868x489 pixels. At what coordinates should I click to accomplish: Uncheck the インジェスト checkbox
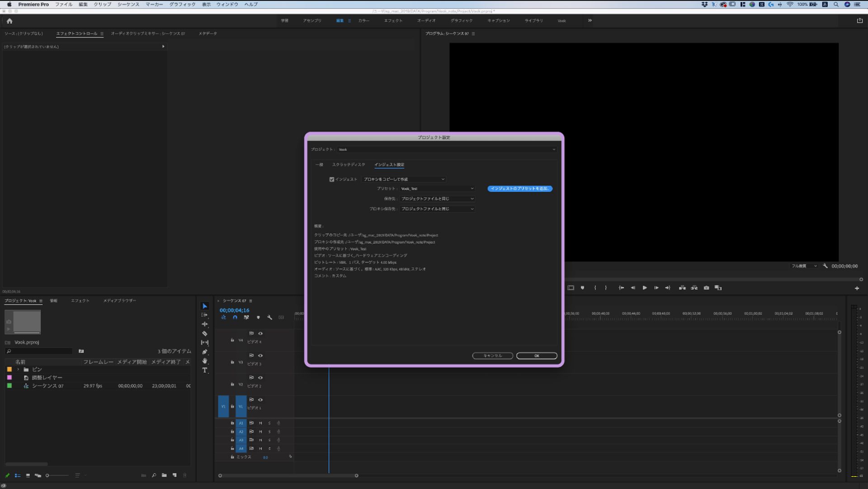click(x=332, y=179)
